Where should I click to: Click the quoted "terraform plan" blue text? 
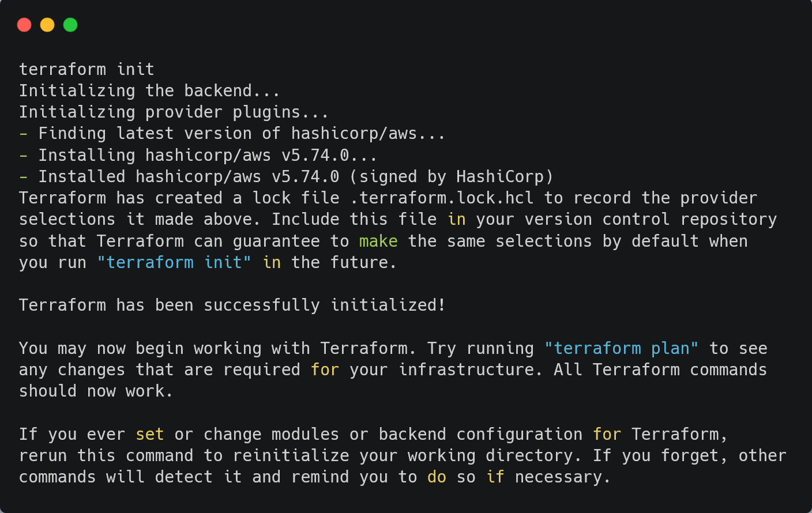point(622,348)
